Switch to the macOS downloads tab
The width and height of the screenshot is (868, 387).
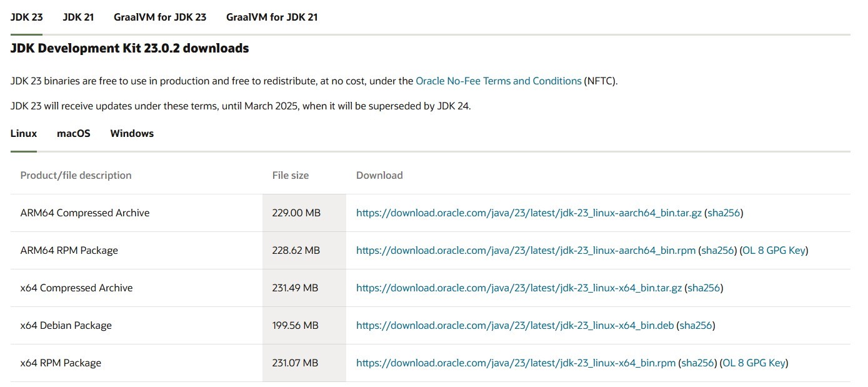tap(73, 133)
